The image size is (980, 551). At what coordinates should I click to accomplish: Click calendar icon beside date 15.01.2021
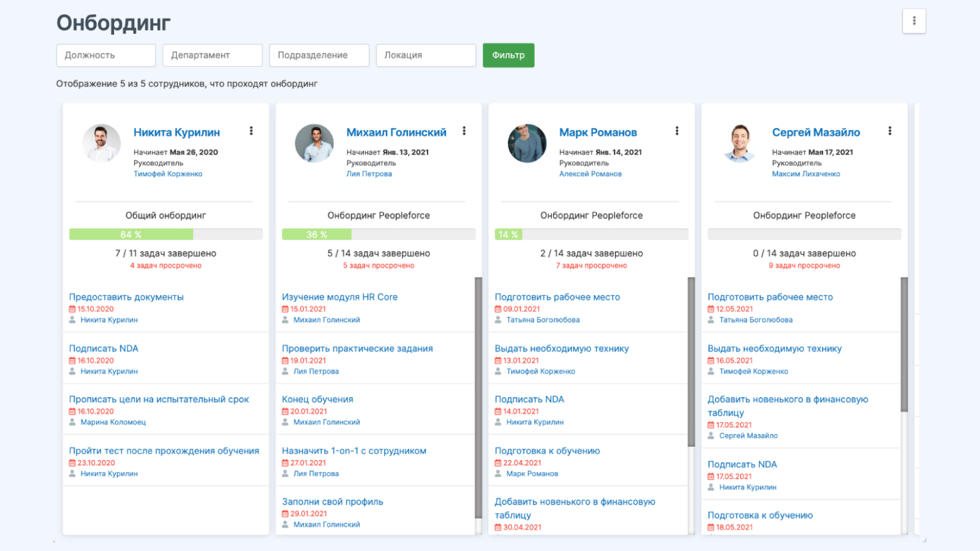click(x=285, y=309)
